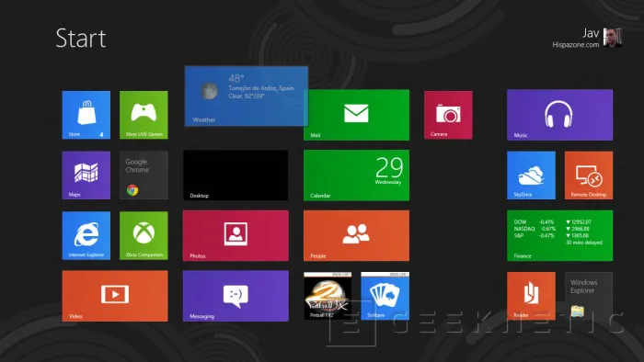644x362 pixels.
Task: Open the People tile
Action: pos(357,235)
